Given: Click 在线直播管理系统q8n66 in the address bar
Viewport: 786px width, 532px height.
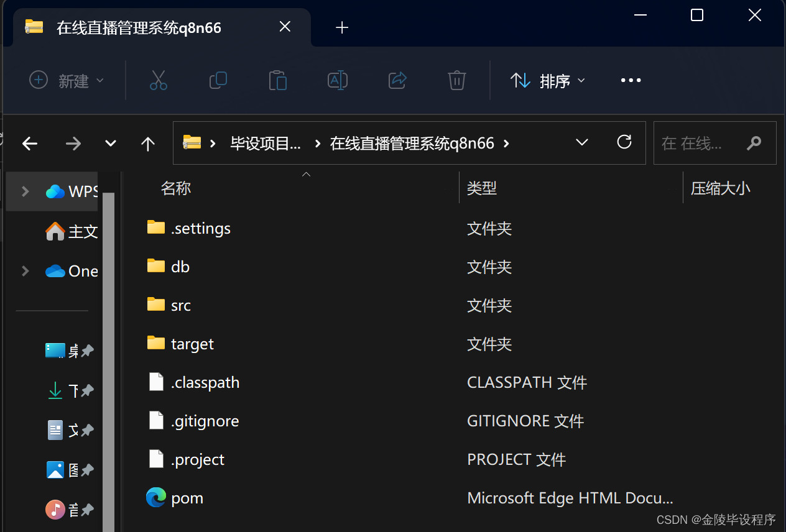Looking at the screenshot, I should [412, 144].
